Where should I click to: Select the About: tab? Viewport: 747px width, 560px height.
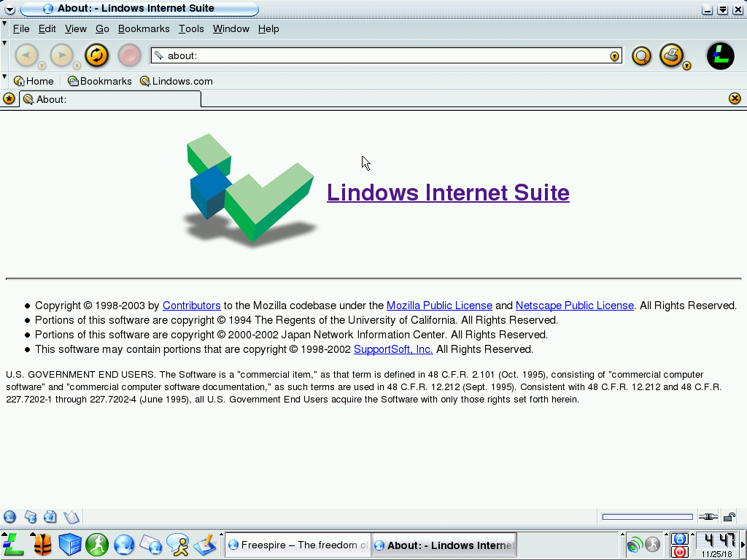[110, 99]
